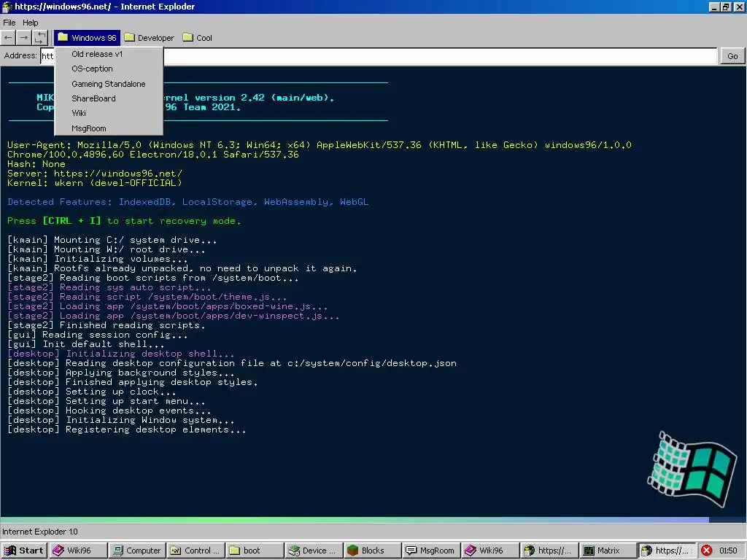This screenshot has width=747, height=560.
Task: Click the 'Press [CTRL + I]' recovery text
Action: [x=124, y=221]
